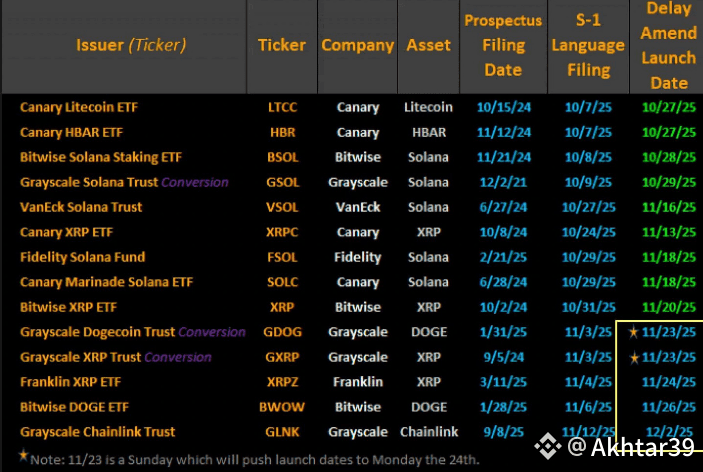The image size is (703, 472).
Task: Click the Bitwise Solana Staking ETF name
Action: pos(100,157)
